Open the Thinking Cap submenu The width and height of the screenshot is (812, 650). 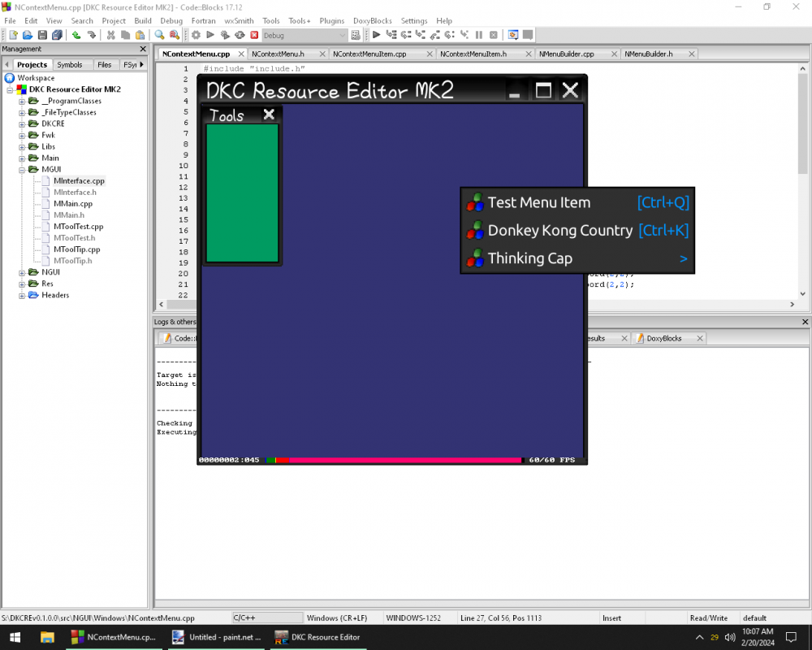pos(529,258)
